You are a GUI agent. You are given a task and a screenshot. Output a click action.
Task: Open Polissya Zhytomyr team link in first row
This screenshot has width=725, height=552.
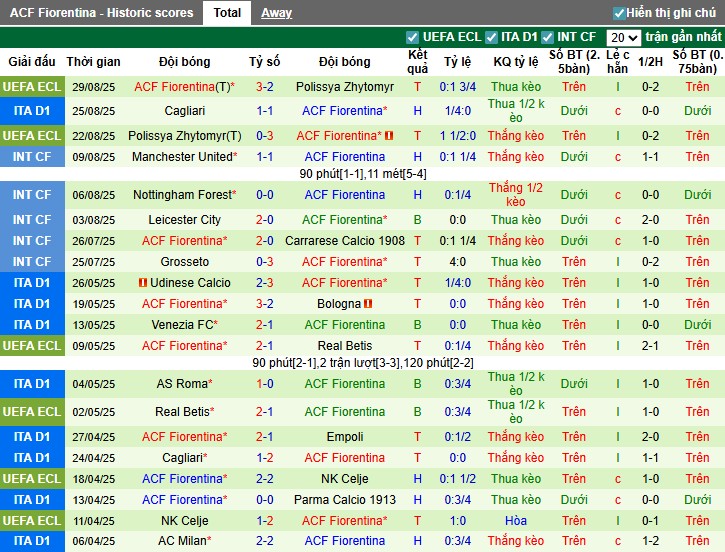[345, 87]
